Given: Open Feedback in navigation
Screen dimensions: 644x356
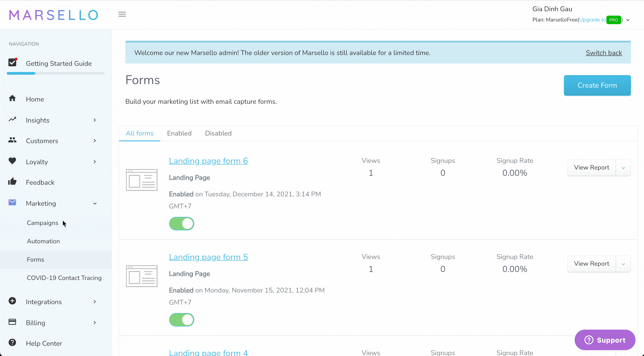Looking at the screenshot, I should tap(40, 183).
